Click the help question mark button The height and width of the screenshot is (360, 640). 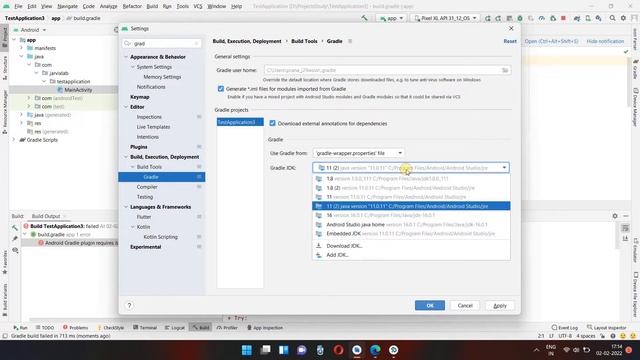(129, 305)
